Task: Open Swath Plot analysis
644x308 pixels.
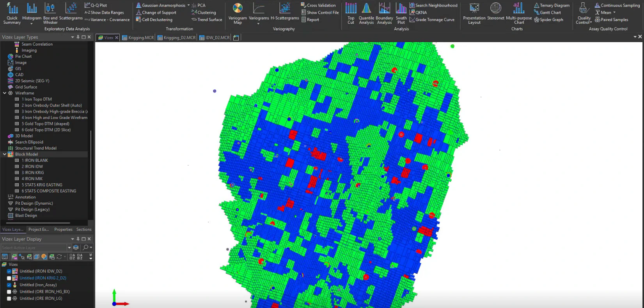Action: click(x=401, y=13)
